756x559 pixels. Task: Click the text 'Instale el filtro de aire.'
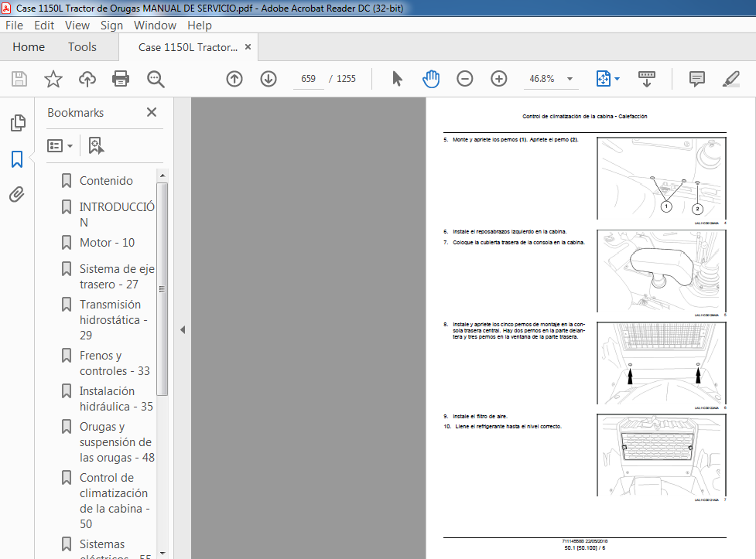[481, 417]
